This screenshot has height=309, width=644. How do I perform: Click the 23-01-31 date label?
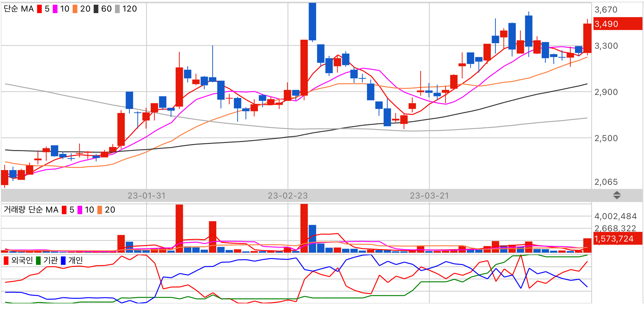coord(146,196)
